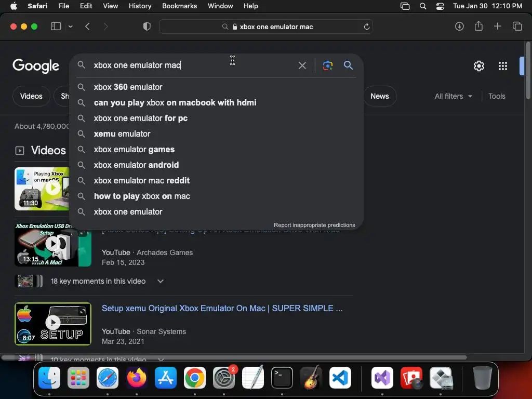Switch to the News filter tab
This screenshot has height=399, width=532.
click(380, 96)
